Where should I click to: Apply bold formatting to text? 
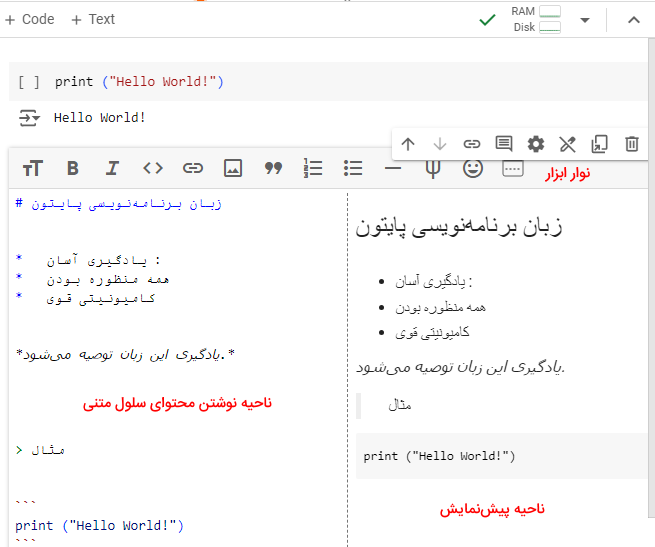point(73,168)
